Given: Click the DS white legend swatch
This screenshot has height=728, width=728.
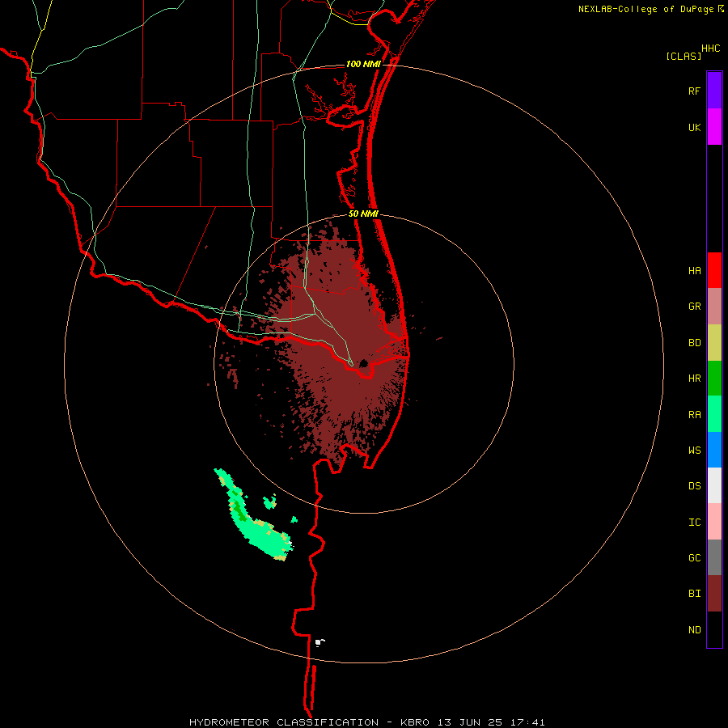Looking at the screenshot, I should click(x=714, y=485).
